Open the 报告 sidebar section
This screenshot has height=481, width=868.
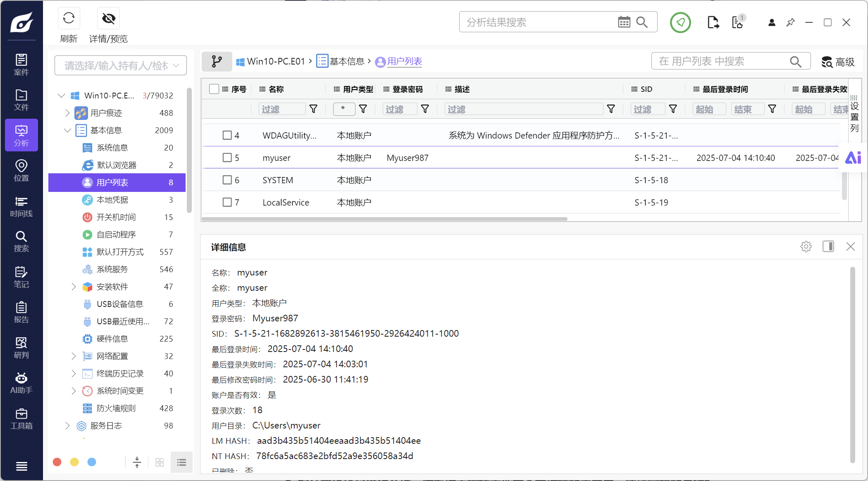(x=21, y=312)
